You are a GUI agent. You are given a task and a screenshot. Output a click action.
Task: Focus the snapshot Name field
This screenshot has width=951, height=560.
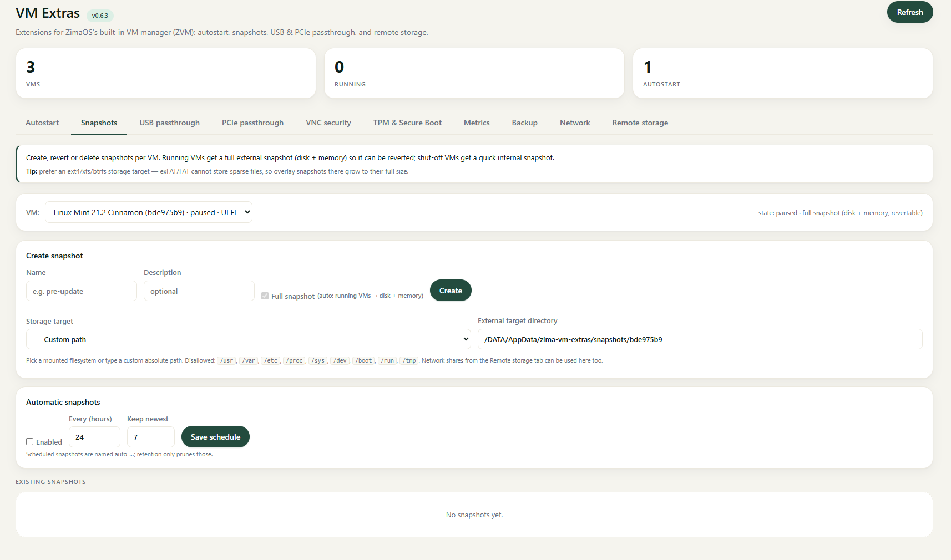[82, 291]
